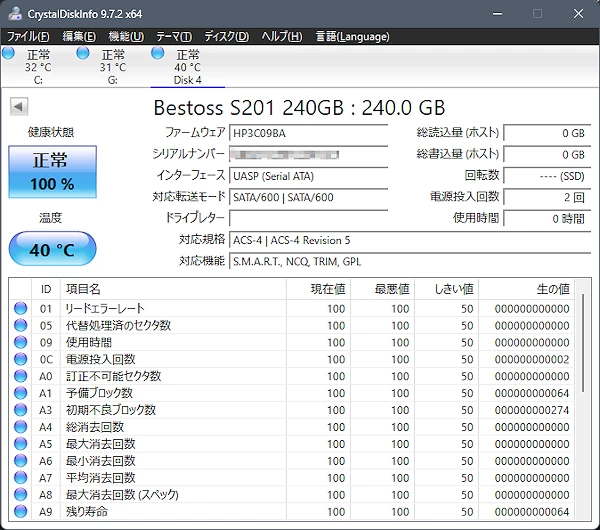600x530 pixels.
Task: Click the status orb for drive C:
Action: click(10, 54)
